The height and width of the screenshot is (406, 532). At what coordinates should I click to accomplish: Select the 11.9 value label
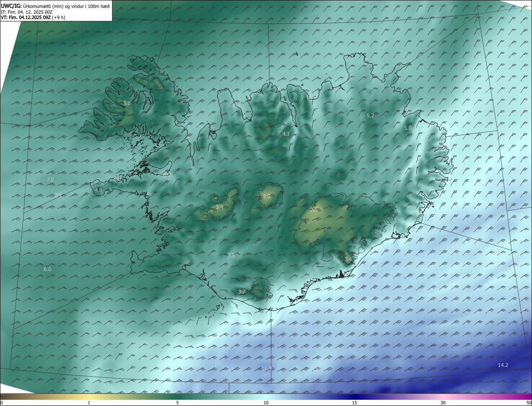[x=266, y=368]
